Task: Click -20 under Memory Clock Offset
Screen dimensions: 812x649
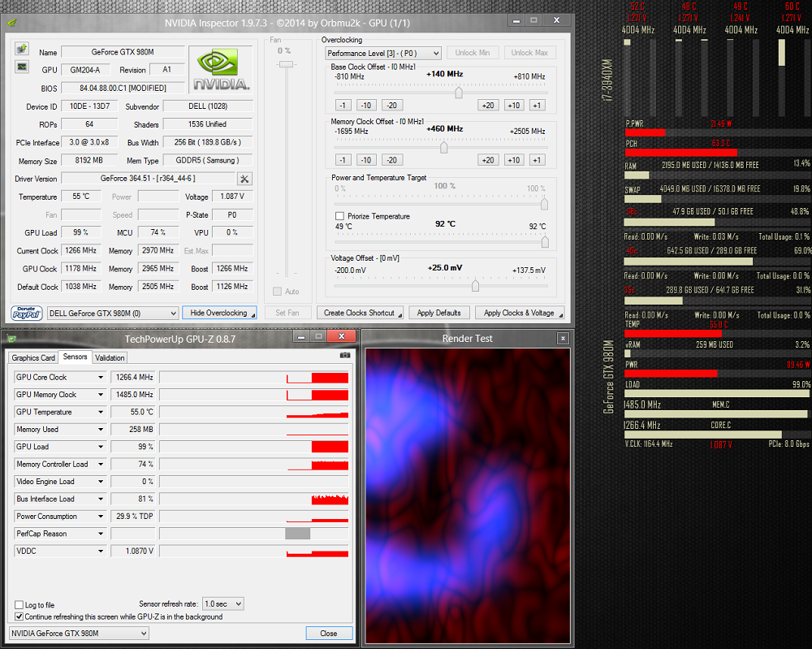Action: tap(392, 160)
